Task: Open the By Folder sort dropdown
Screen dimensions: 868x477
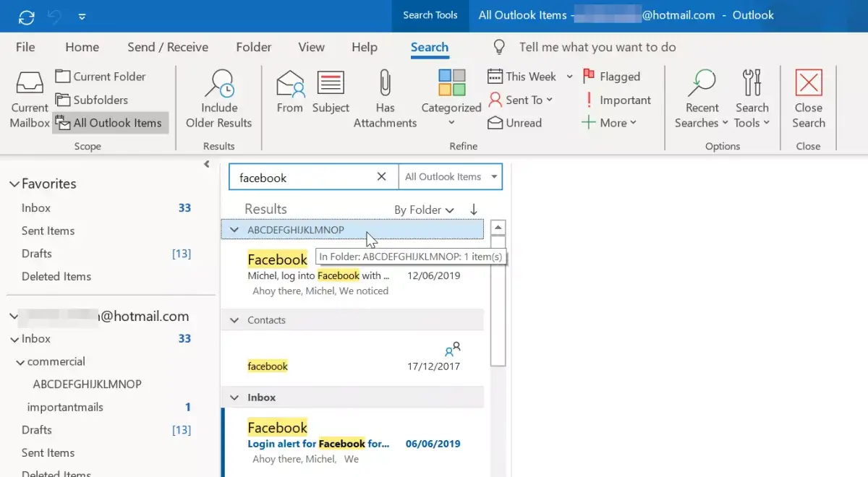Action: [424, 210]
